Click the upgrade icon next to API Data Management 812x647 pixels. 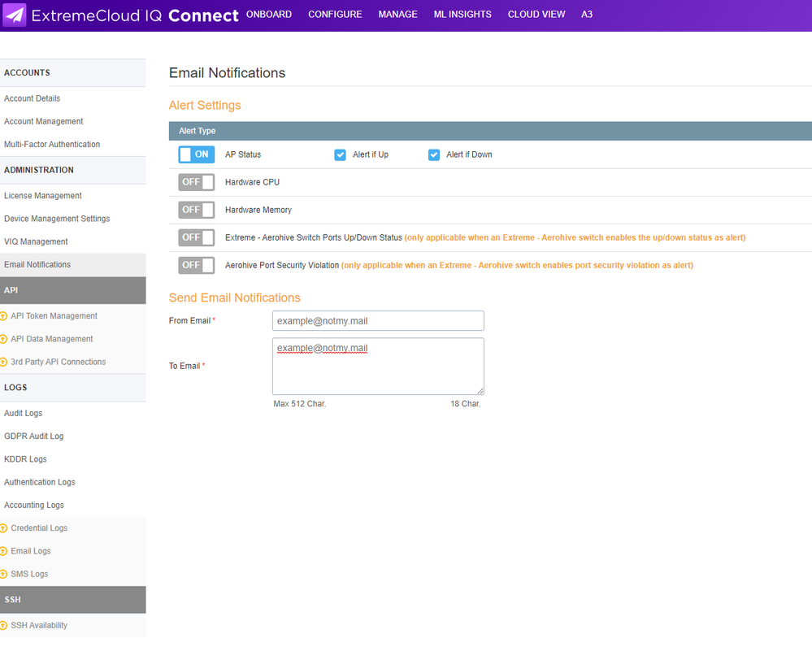[x=4, y=339]
